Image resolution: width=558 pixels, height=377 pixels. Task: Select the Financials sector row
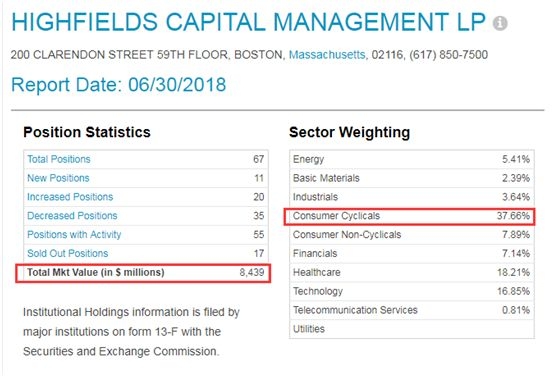click(412, 253)
